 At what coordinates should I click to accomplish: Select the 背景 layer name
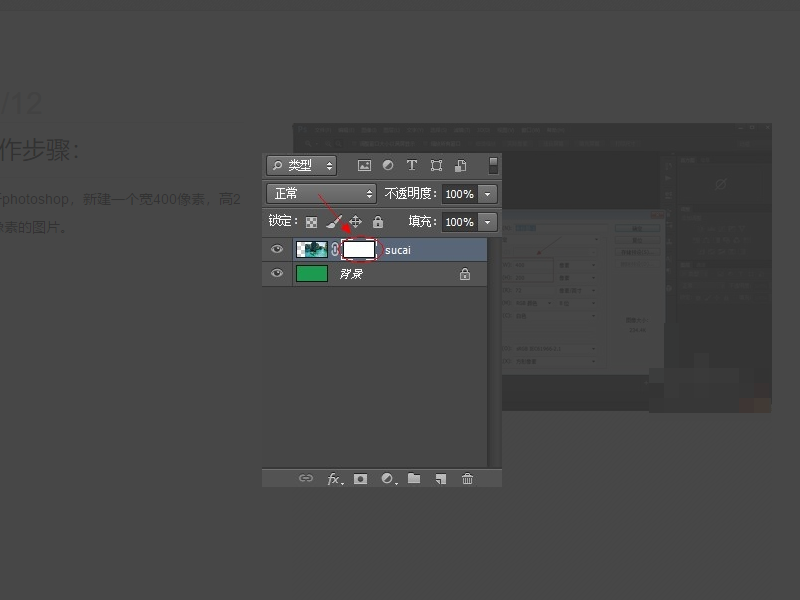click(351, 274)
